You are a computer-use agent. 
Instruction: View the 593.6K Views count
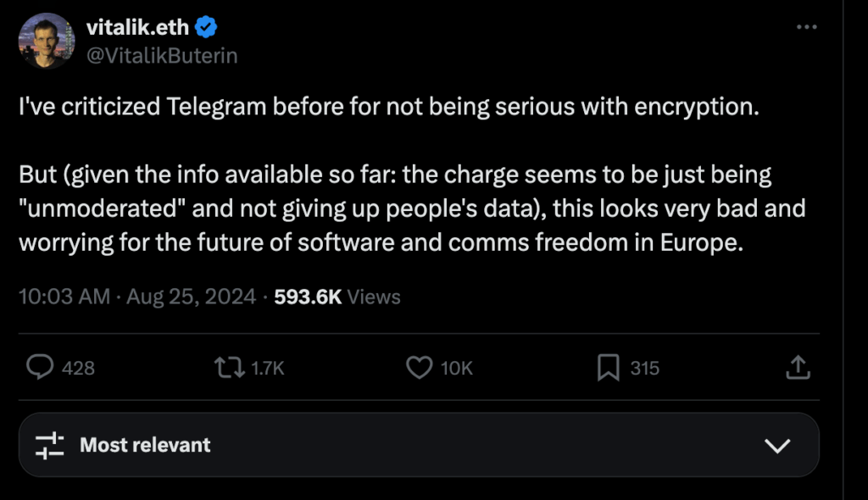337,297
